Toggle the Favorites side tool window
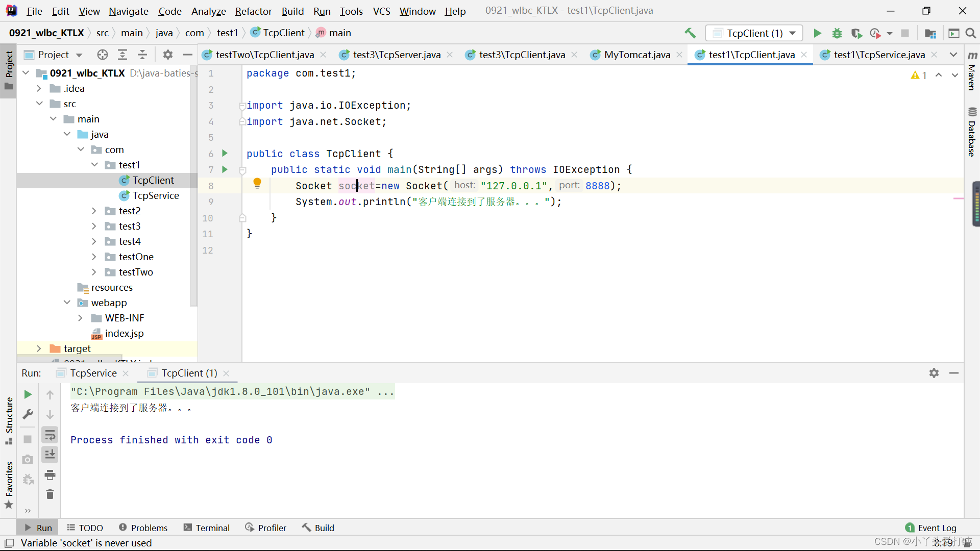The image size is (980, 551). click(x=9, y=485)
